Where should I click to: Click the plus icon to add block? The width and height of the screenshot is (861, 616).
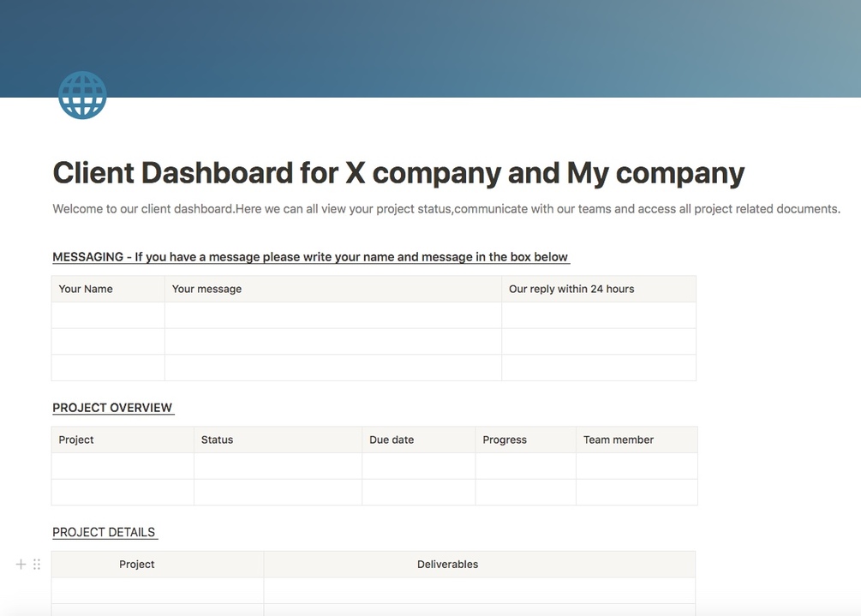point(21,564)
